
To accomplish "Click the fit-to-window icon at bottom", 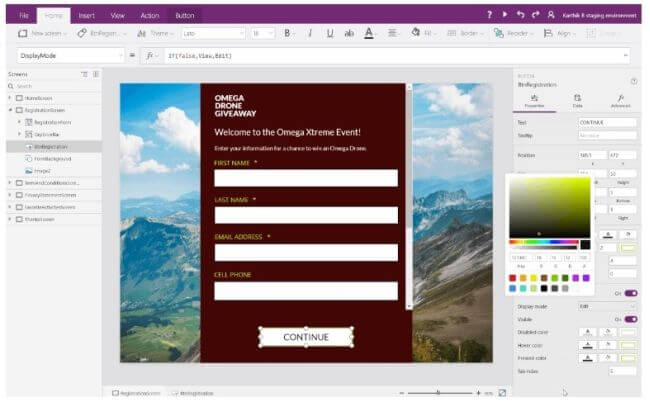I will 502,393.
